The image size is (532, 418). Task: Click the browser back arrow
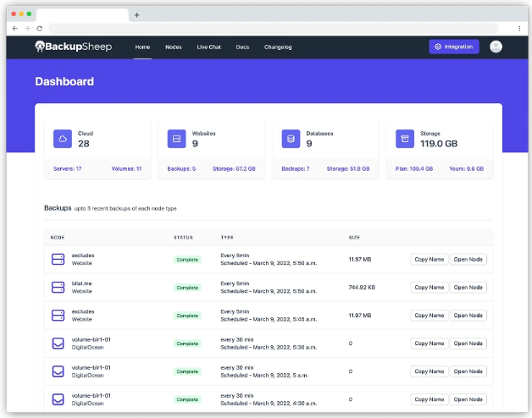point(15,29)
